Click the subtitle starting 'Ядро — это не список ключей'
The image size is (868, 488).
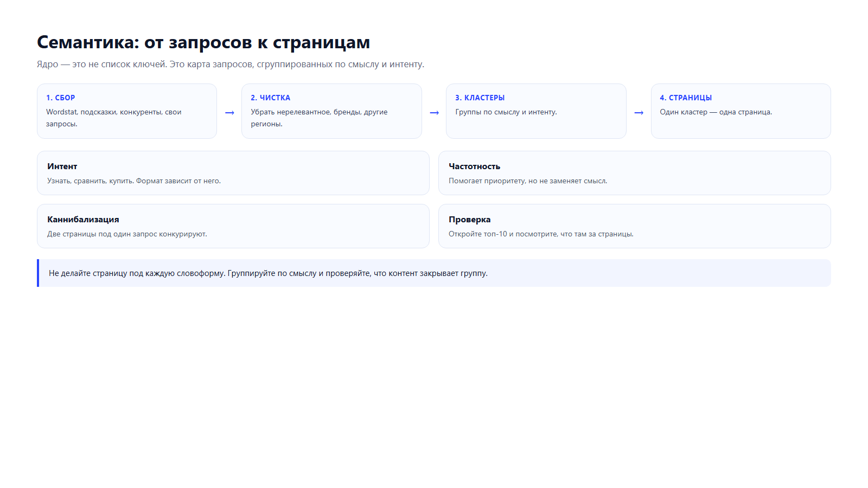[231, 64]
